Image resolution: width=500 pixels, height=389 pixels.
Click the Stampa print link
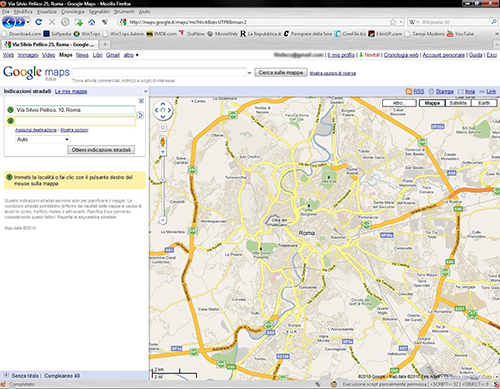(445, 91)
